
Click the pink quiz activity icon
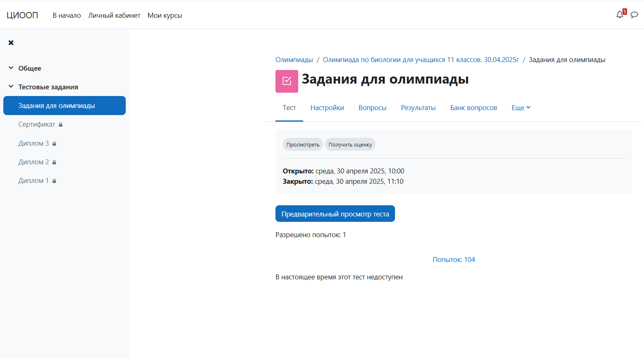pyautogui.click(x=287, y=81)
